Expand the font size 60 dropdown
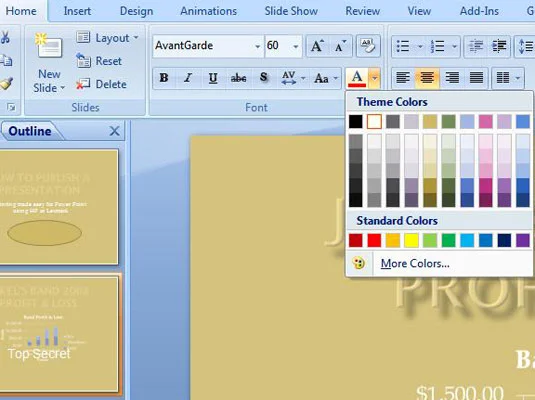Screen dimensions: 535x400 point(295,46)
